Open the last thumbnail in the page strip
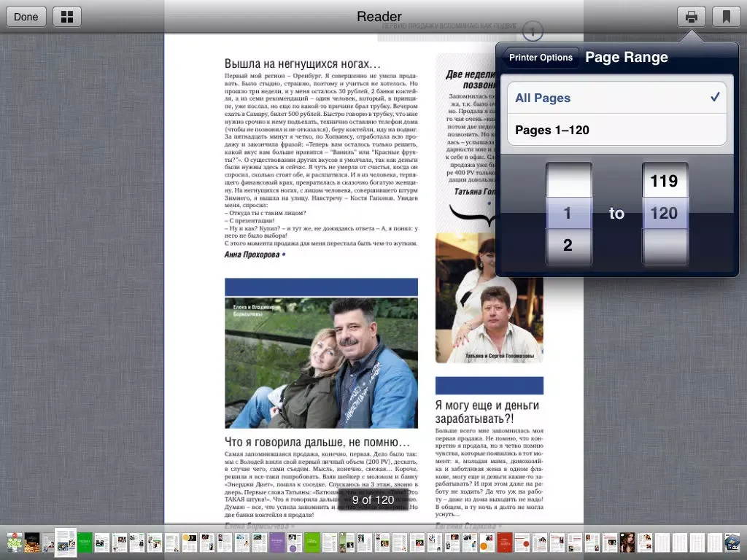 732,542
